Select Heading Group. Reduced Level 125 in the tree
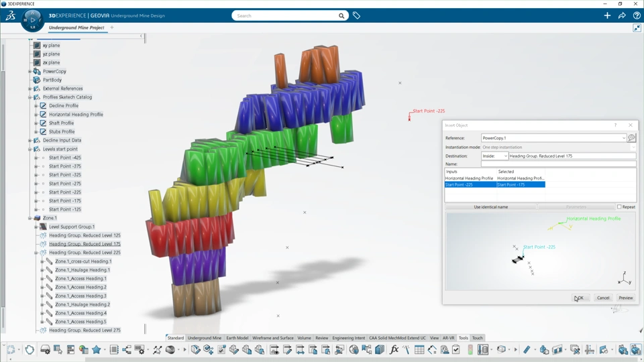This screenshot has height=362, width=644. pyautogui.click(x=85, y=235)
